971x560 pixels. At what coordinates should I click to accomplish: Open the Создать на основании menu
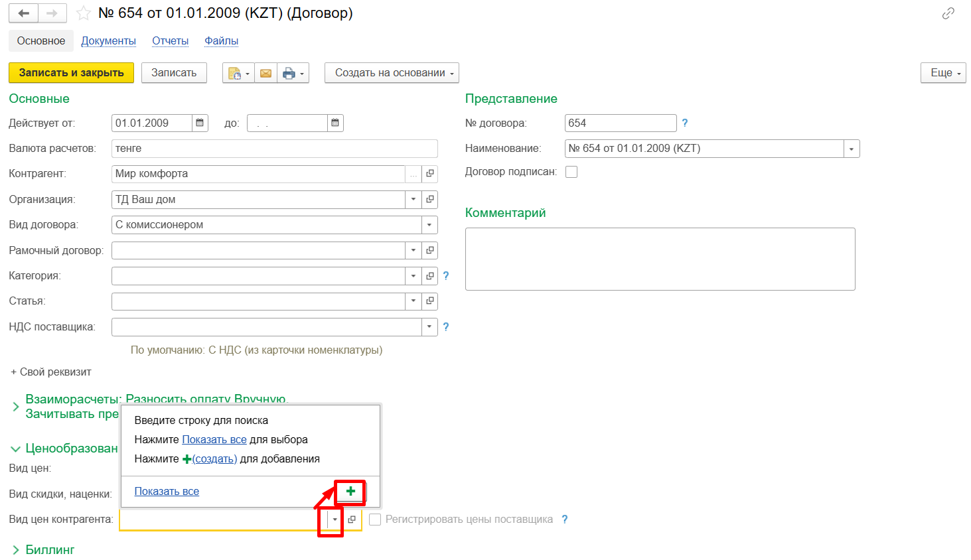tap(392, 73)
